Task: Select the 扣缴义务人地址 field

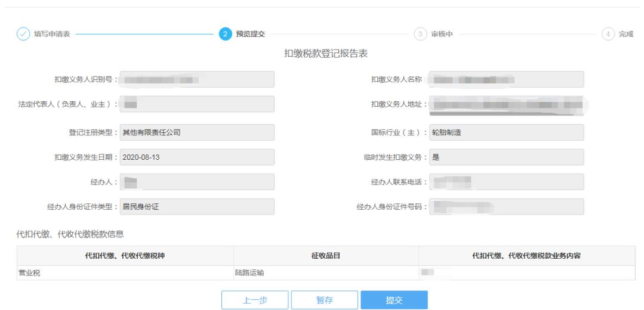Action: coord(507,104)
